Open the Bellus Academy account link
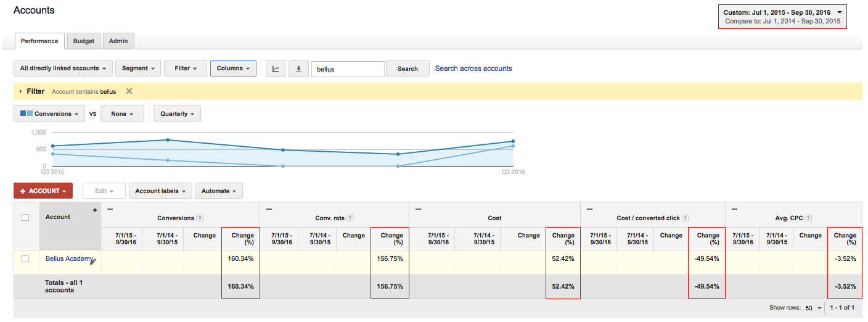This screenshot has width=868, height=322. 69,258
